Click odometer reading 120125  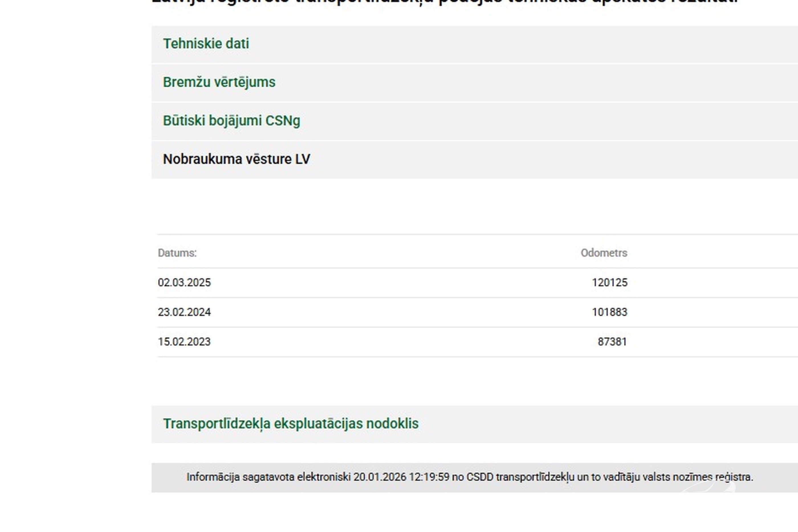point(609,283)
